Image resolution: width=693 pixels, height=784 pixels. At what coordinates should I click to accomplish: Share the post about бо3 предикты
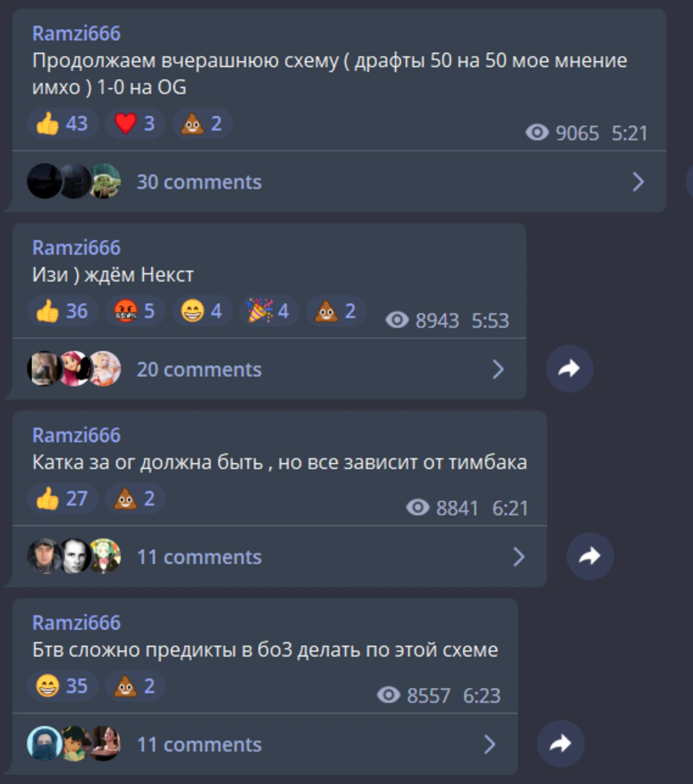[561, 744]
